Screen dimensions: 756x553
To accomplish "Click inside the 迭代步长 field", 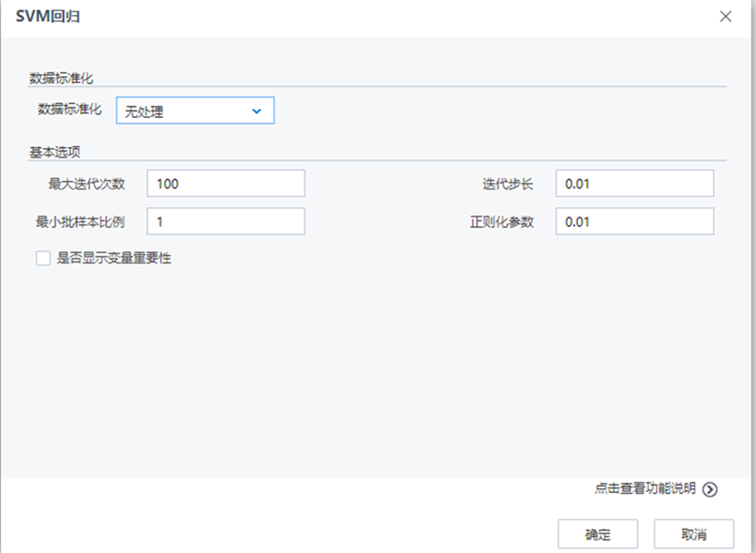I will [634, 183].
